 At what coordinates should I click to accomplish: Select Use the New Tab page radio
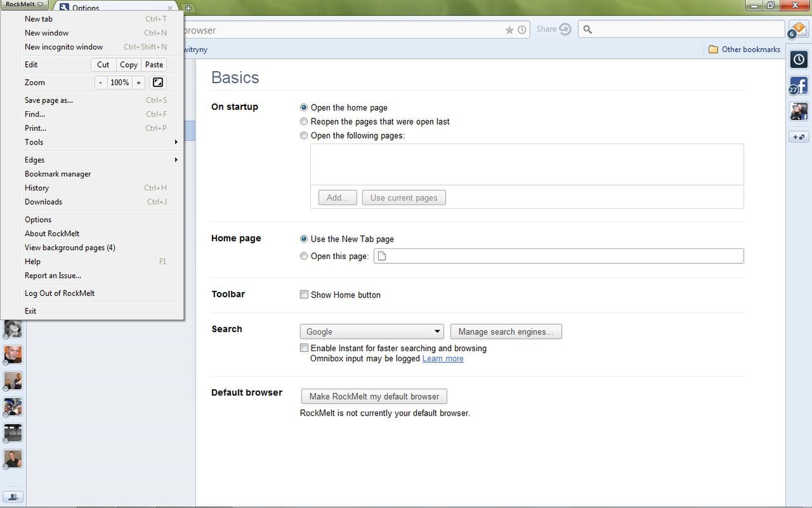[304, 239]
